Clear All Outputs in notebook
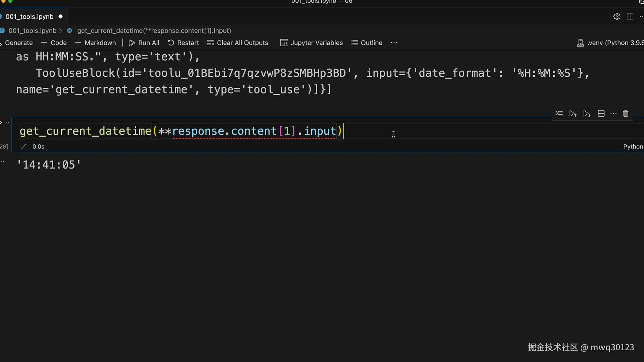This screenshot has width=644, height=362. pos(237,43)
